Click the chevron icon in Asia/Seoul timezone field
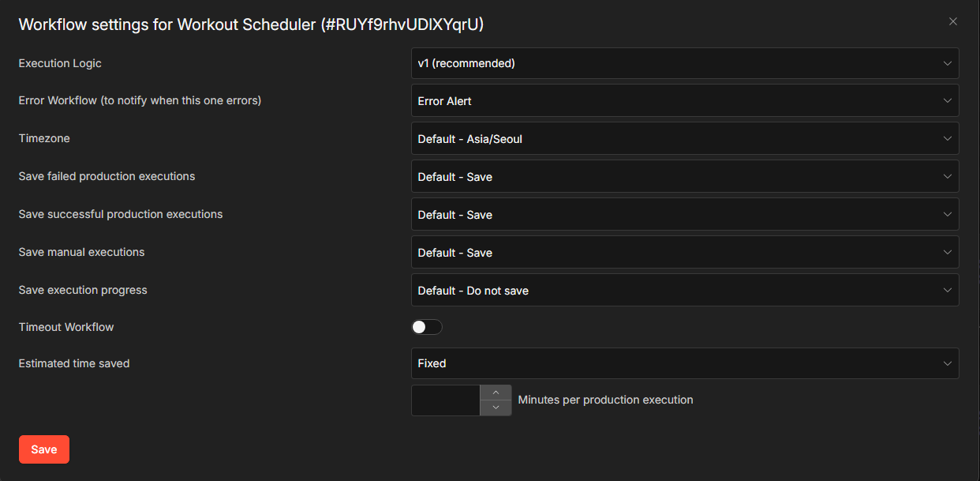Viewport: 980px width, 481px height. [948, 139]
